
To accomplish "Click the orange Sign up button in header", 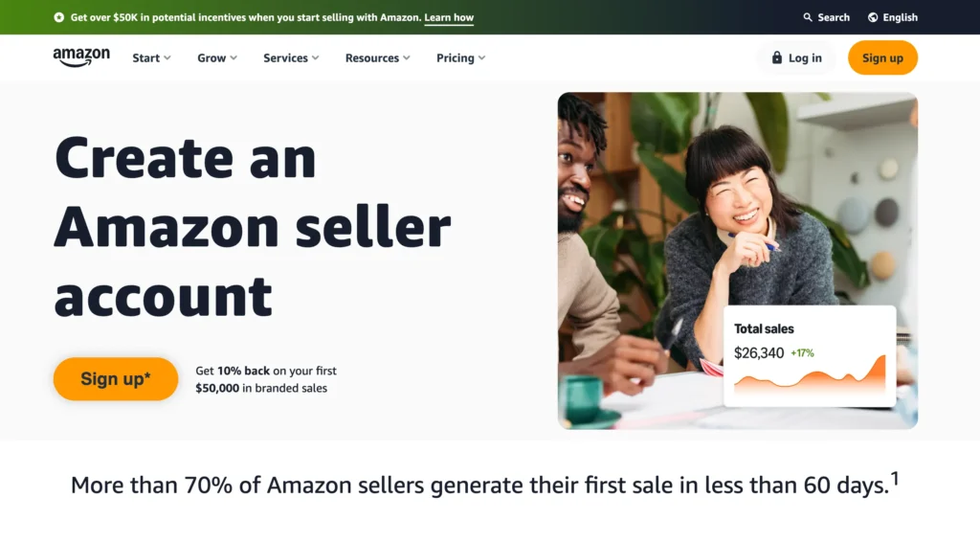I will coord(882,57).
